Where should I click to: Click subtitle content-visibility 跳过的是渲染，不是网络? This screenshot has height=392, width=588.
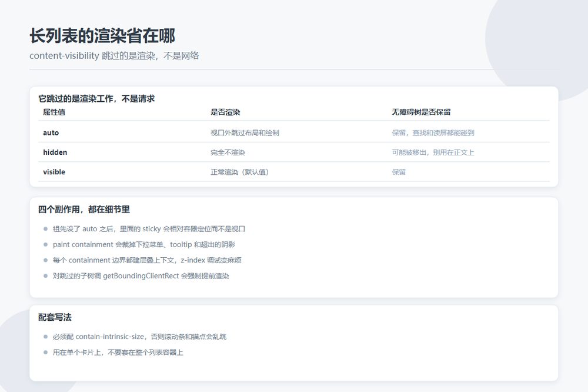[114, 55]
